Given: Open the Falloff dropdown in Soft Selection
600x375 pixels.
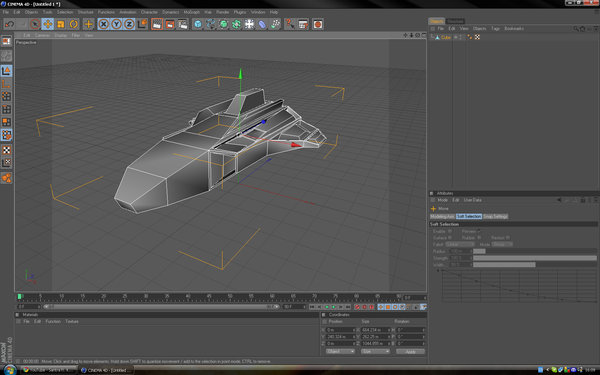Looking at the screenshot, I should (x=460, y=244).
